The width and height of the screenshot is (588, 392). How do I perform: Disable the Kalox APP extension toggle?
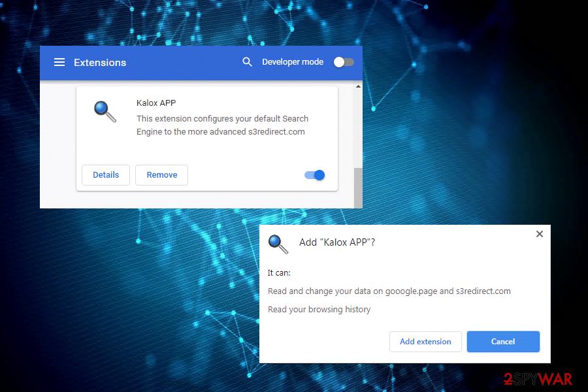coord(315,175)
